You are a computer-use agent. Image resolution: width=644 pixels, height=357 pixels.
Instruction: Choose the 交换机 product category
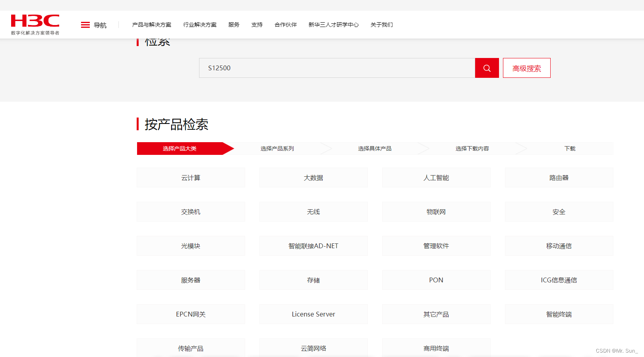[x=191, y=212]
